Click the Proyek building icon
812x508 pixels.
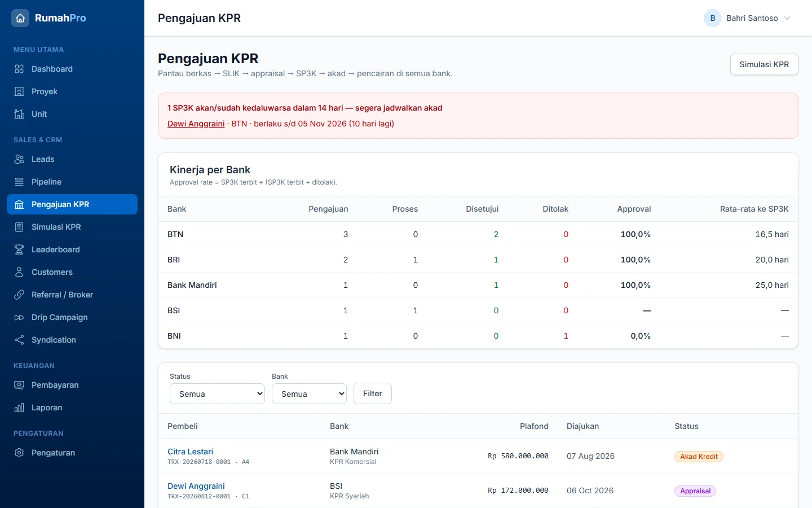click(x=19, y=91)
